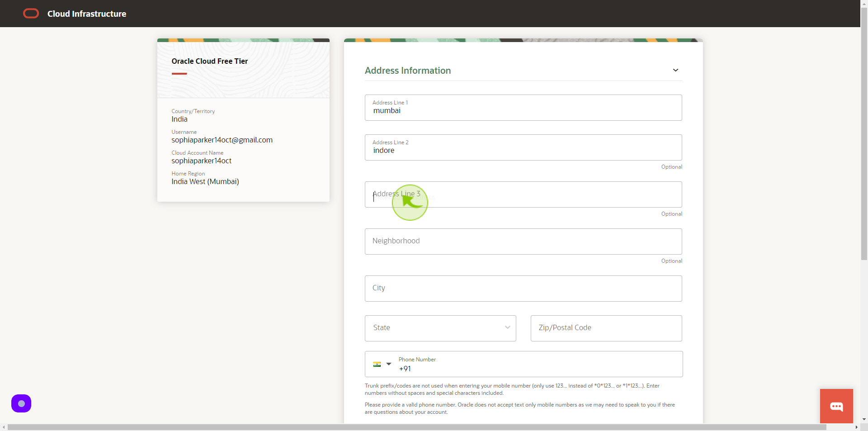Open the State dropdown
The height and width of the screenshot is (431, 868).
(440, 328)
